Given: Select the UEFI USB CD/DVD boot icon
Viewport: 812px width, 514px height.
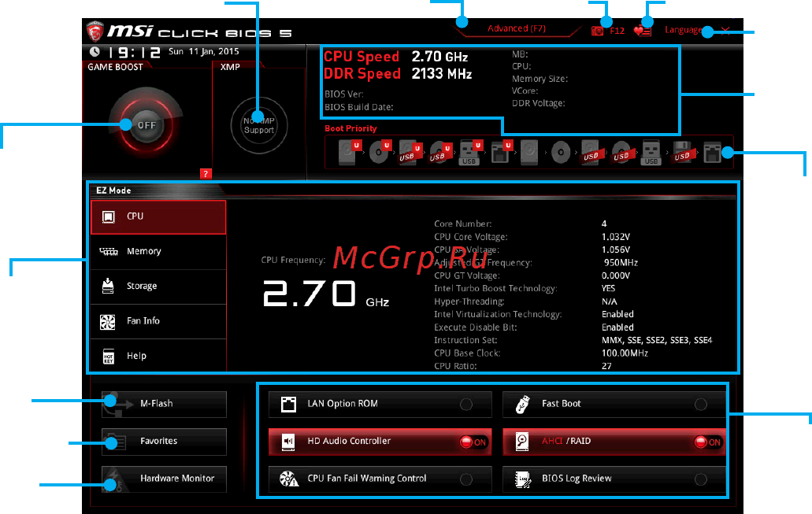Looking at the screenshot, I should pos(440,153).
